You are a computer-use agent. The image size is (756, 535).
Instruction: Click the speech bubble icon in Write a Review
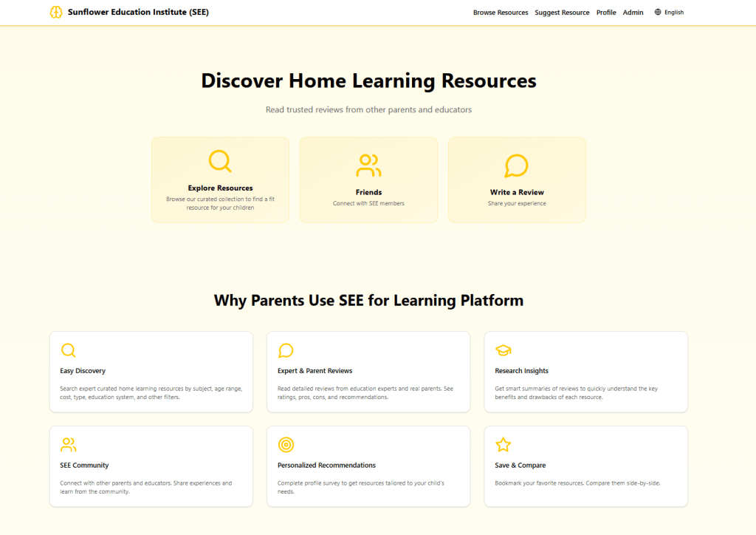(517, 166)
